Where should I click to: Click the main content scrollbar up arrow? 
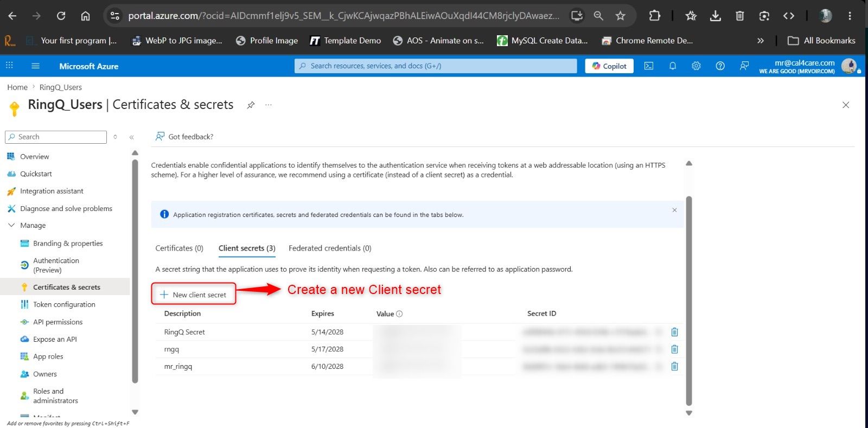click(689, 163)
